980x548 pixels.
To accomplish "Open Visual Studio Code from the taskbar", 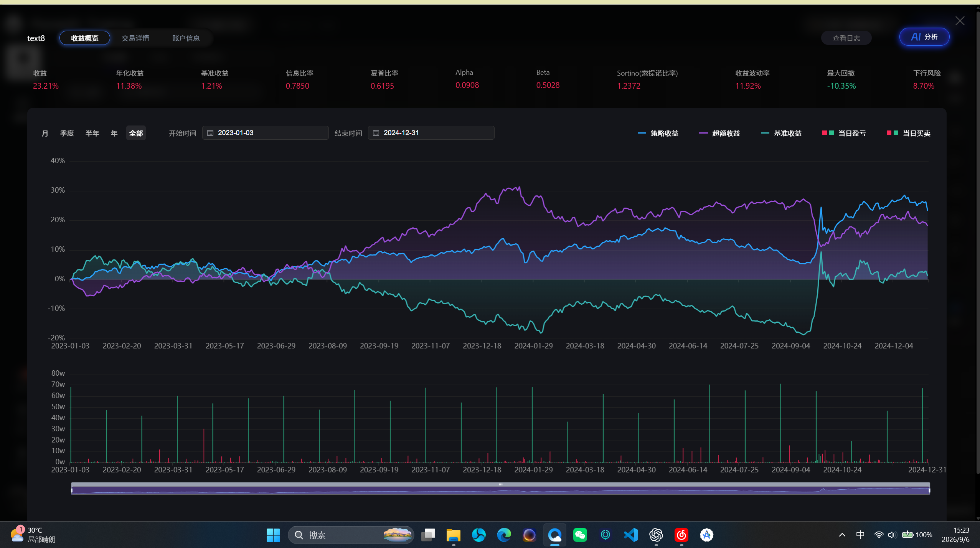I will click(631, 535).
